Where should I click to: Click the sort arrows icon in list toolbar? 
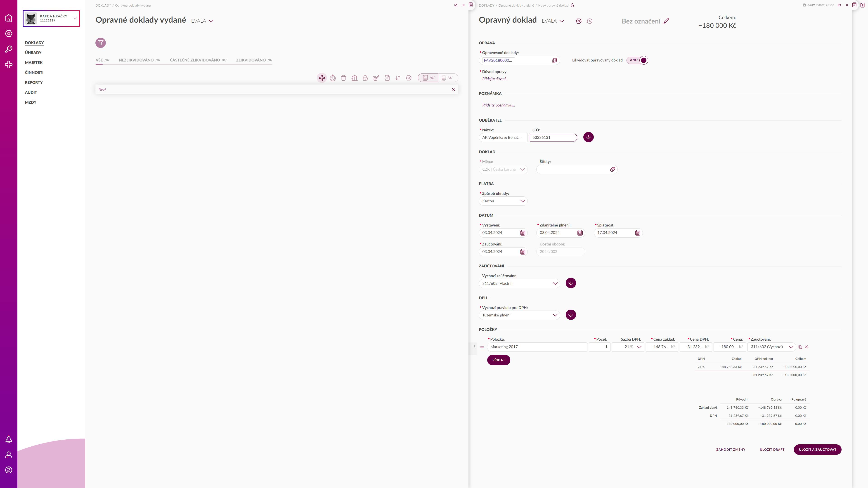tap(398, 78)
